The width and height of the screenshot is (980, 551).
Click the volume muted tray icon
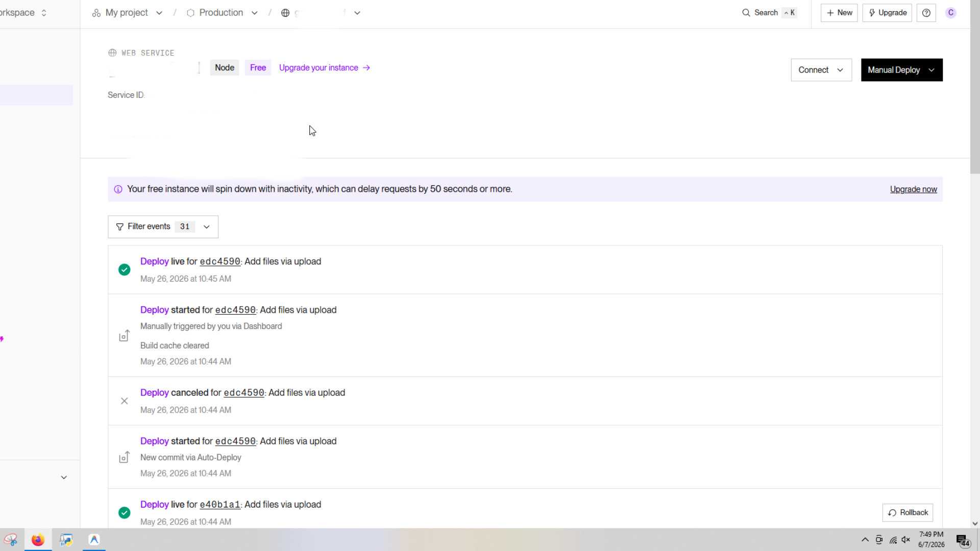906,540
